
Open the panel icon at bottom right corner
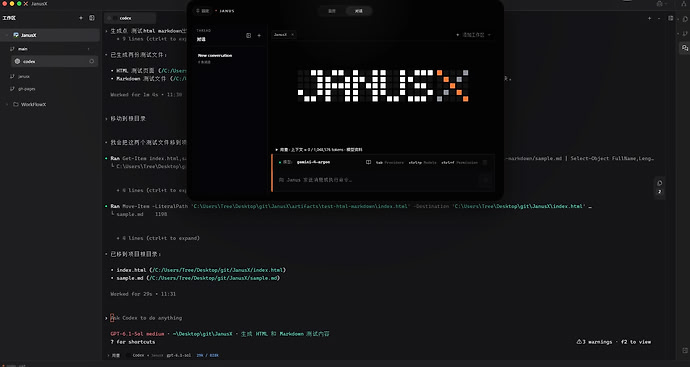(x=684, y=351)
